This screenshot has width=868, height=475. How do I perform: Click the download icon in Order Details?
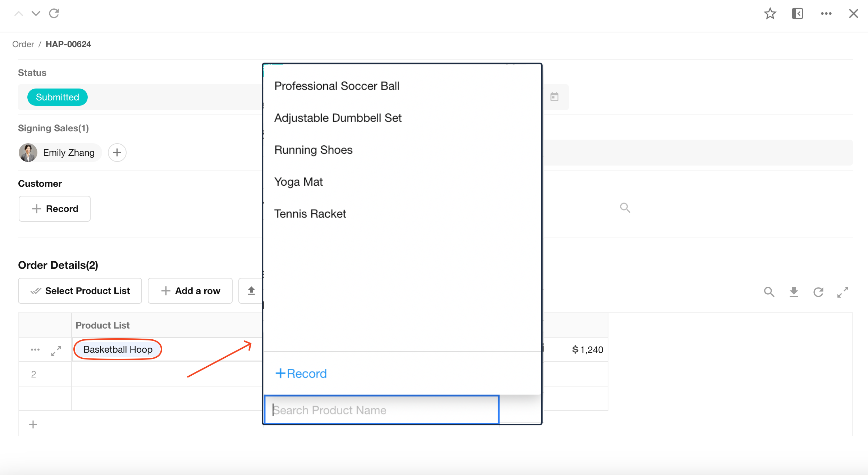pos(794,291)
